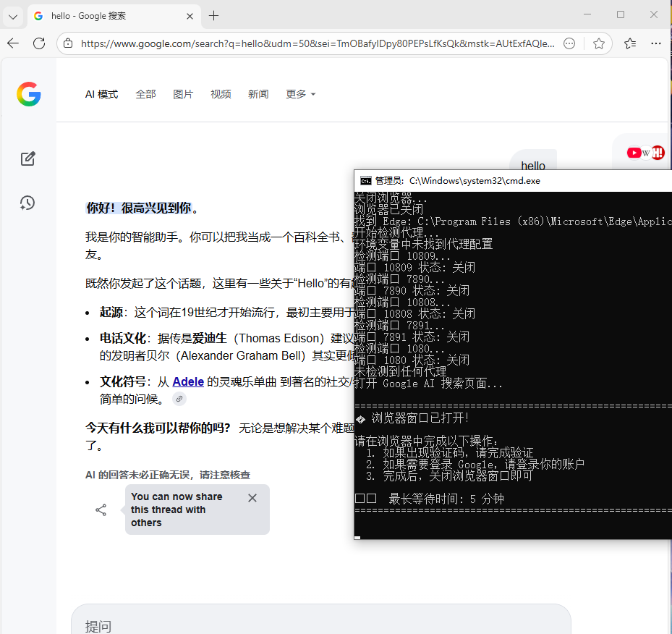Click the source link chip icon

pyautogui.click(x=179, y=399)
